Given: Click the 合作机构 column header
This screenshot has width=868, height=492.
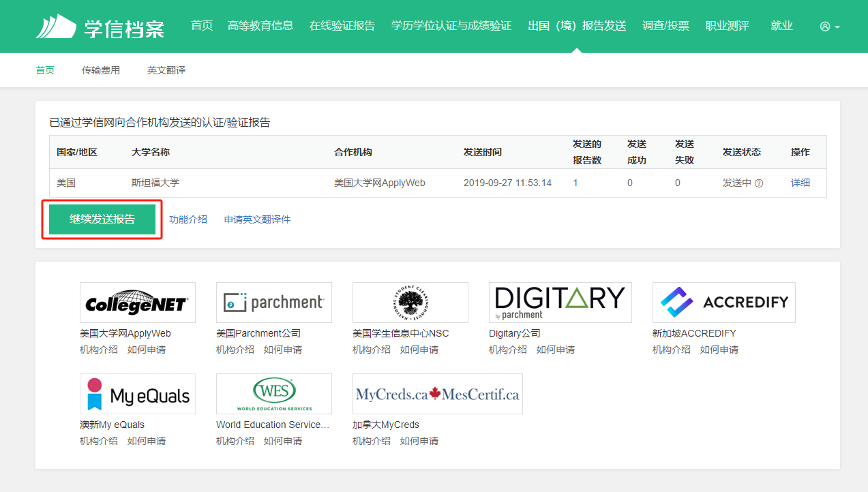Looking at the screenshot, I should tap(353, 152).
